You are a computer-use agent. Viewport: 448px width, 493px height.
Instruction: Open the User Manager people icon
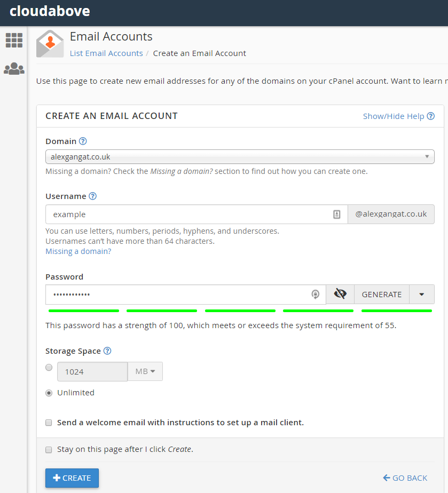click(14, 69)
